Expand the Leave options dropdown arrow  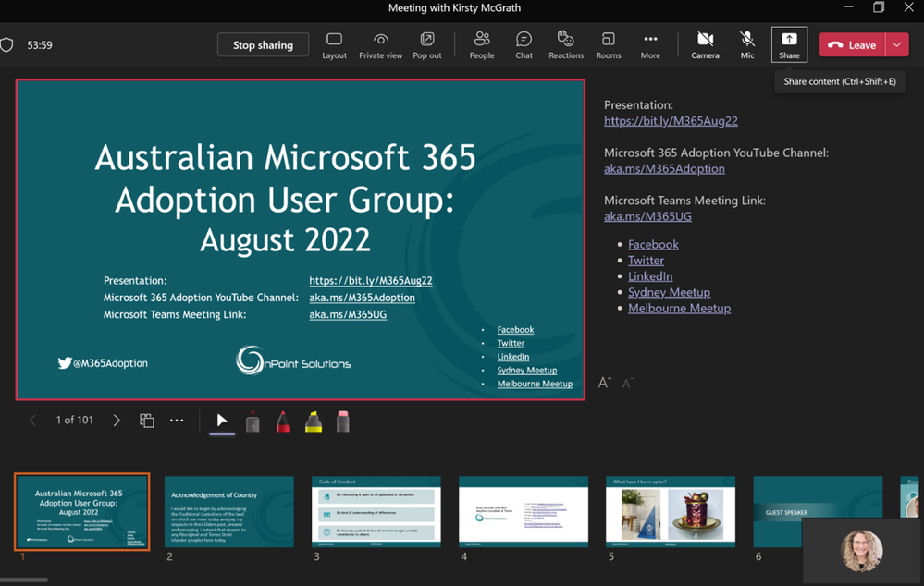(x=897, y=44)
